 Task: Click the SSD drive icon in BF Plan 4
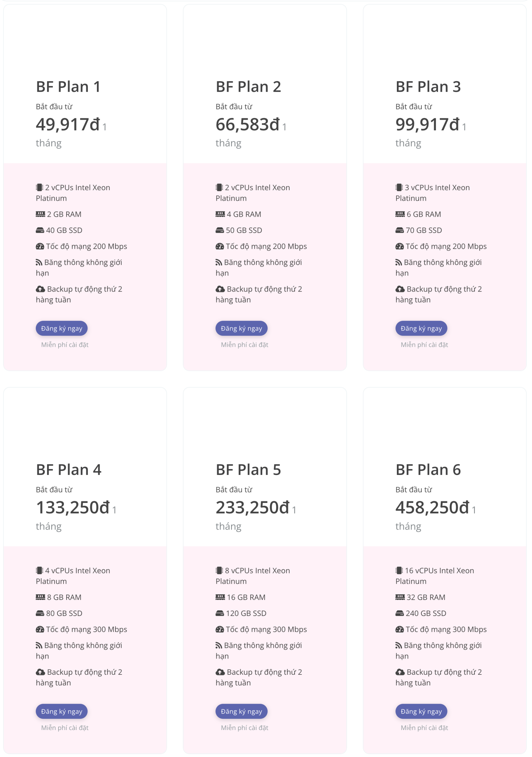click(x=40, y=614)
